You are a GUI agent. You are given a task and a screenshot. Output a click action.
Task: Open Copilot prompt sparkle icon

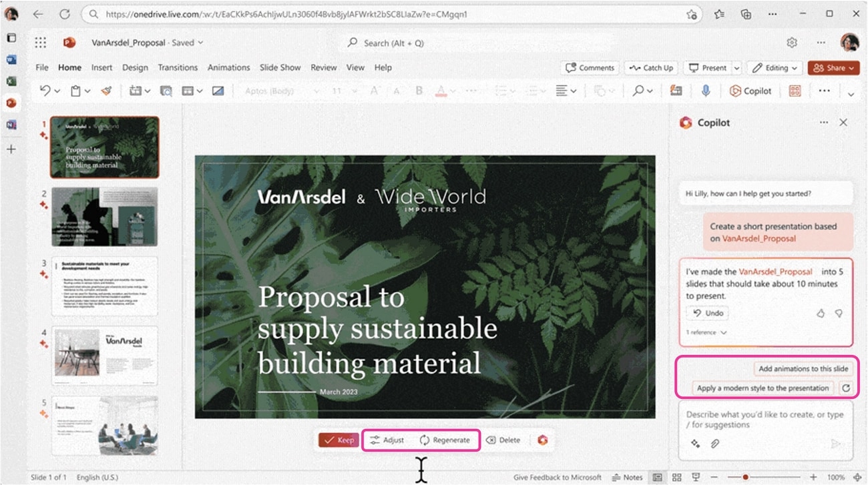coord(694,443)
